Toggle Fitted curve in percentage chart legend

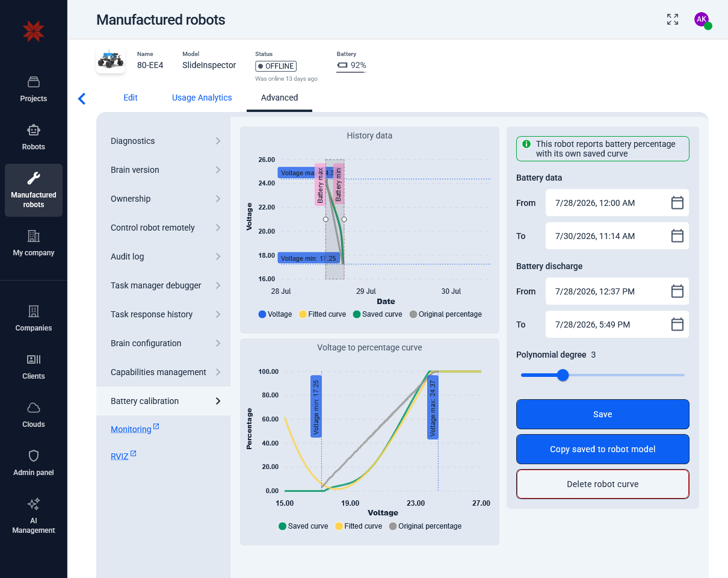[x=358, y=526]
